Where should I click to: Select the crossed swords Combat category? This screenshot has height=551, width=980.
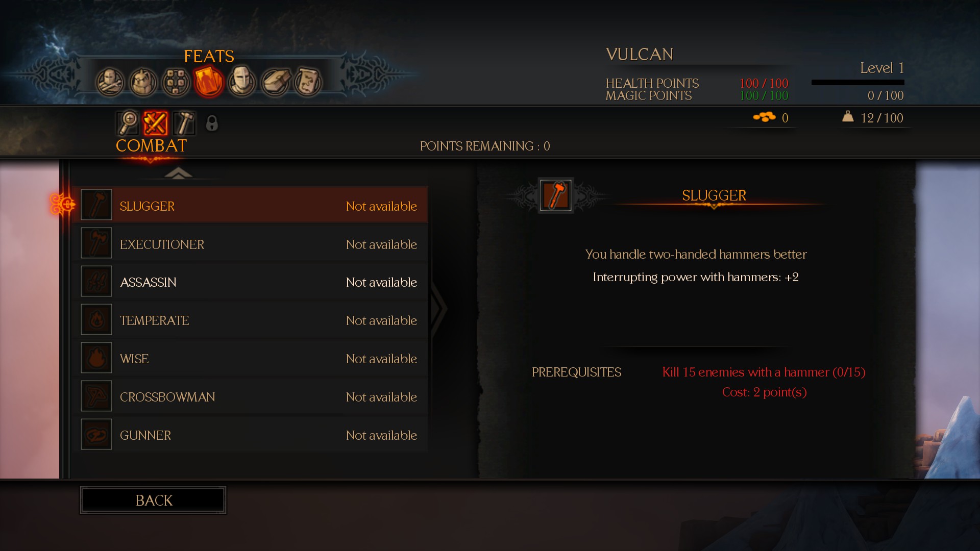tap(156, 123)
